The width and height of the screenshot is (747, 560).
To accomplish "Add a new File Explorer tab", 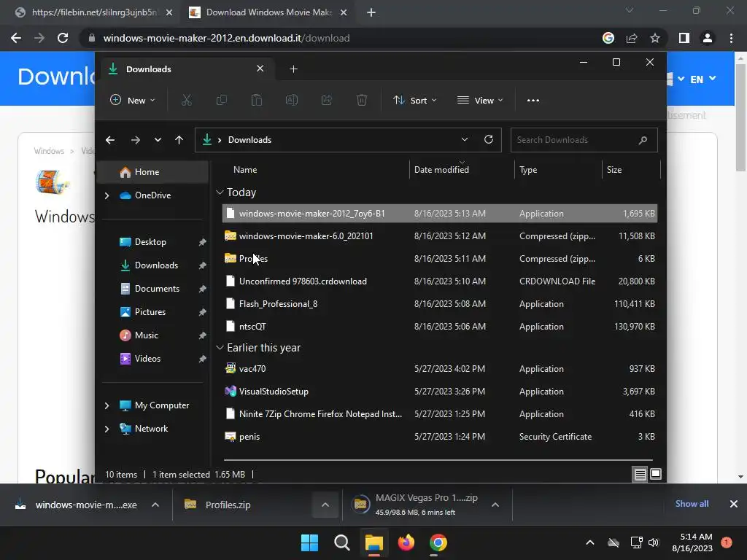I will tap(293, 69).
